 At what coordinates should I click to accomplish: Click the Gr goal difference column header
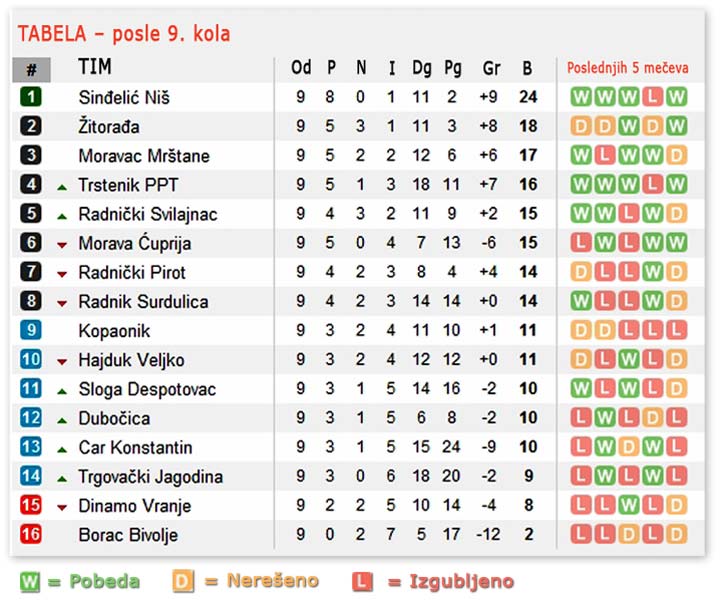pos(491,68)
